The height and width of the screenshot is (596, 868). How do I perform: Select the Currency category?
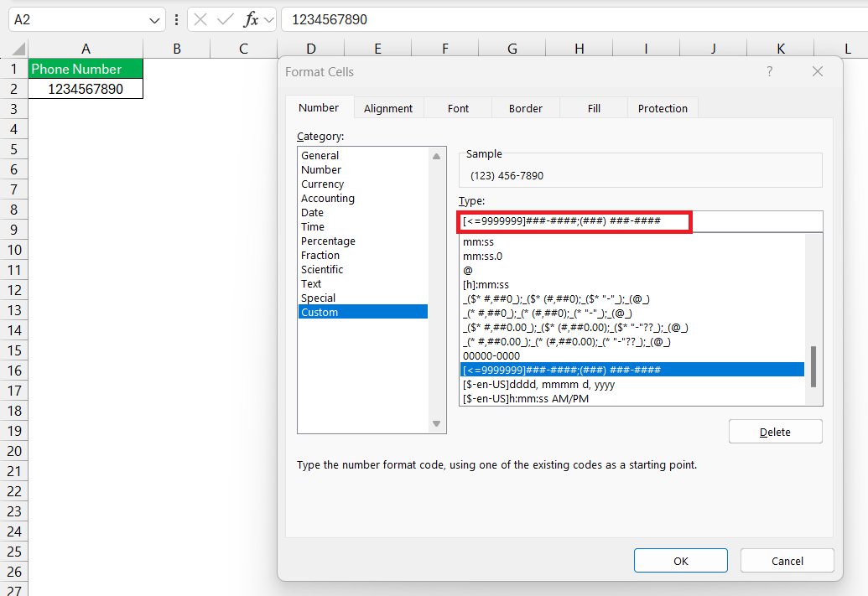tap(362, 184)
